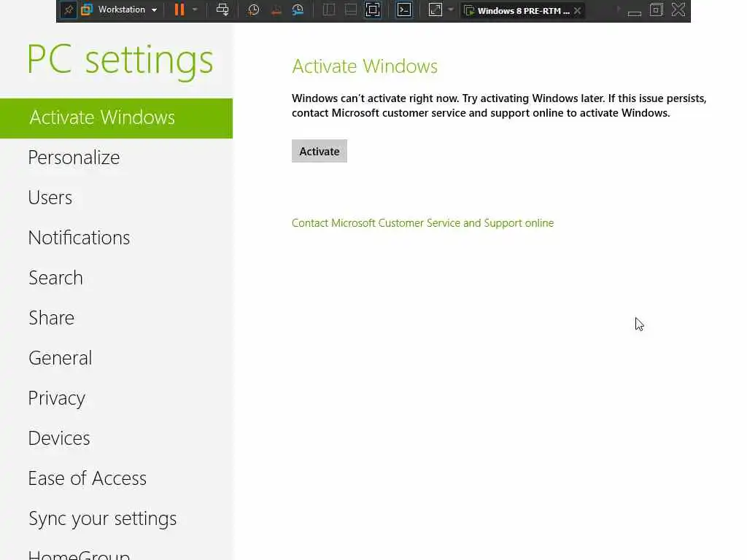Expand the power options arrow beside pause
Image resolution: width=747 pixels, height=560 pixels.
tap(195, 9)
